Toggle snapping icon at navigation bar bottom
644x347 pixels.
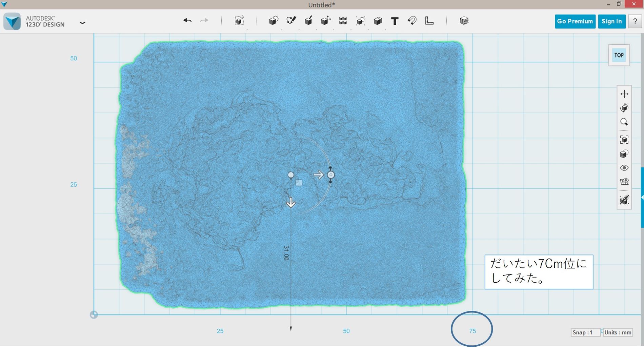click(x=624, y=200)
